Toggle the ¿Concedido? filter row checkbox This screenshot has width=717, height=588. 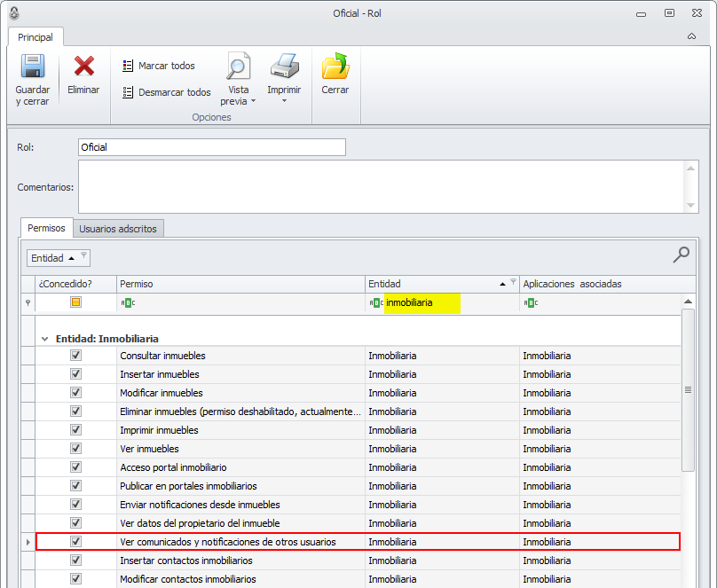click(75, 302)
